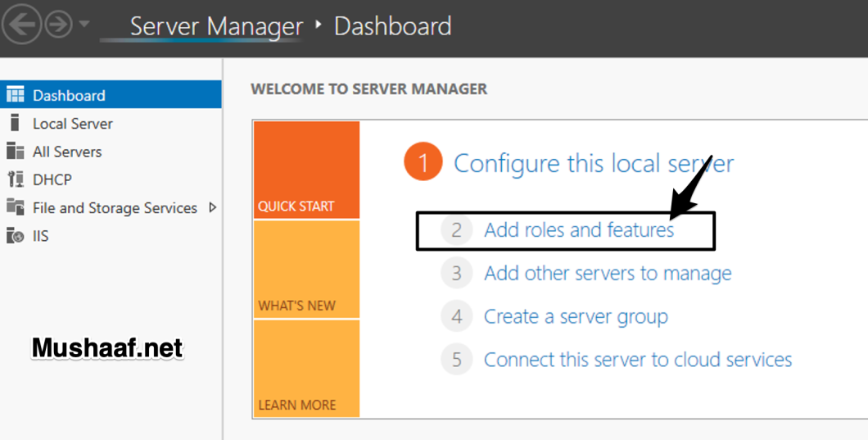Click Server Manager in the title breadcrumb
This screenshot has height=440, width=868.
coord(215,26)
